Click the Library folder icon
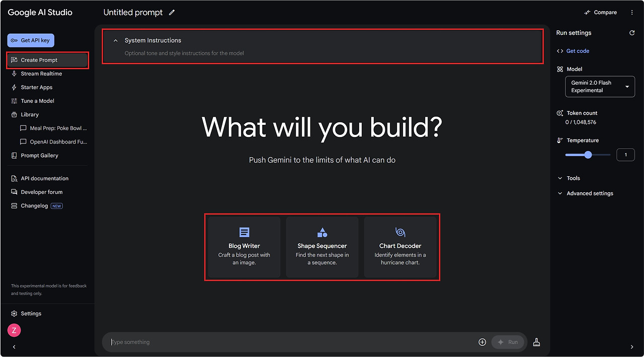644x357 pixels. pyautogui.click(x=14, y=114)
